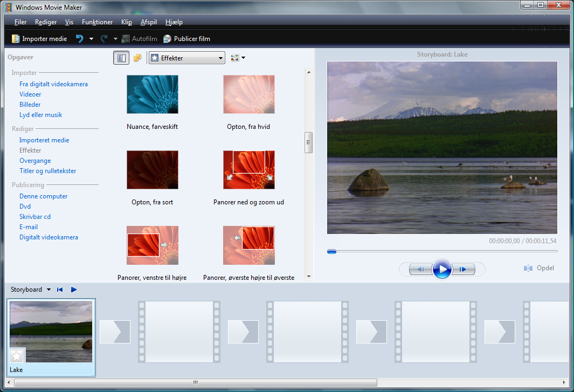Viewport: 574px width, 392px height.
Task: Open the Klip menu
Action: [x=127, y=22]
